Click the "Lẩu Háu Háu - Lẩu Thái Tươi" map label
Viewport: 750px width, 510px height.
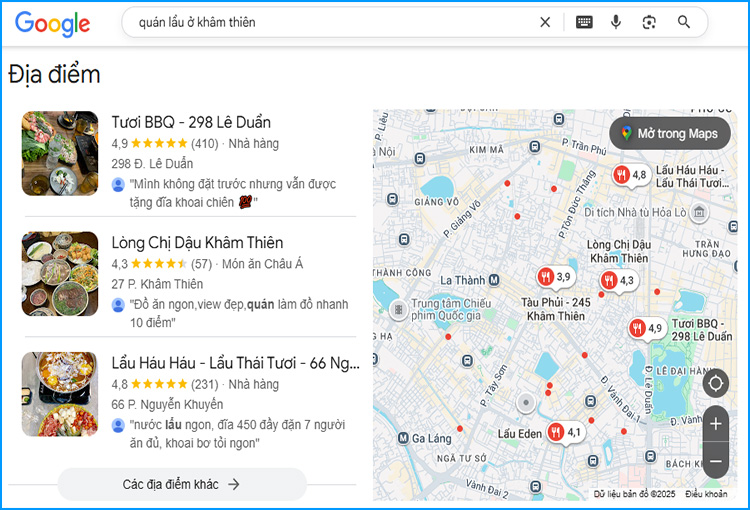(x=692, y=177)
